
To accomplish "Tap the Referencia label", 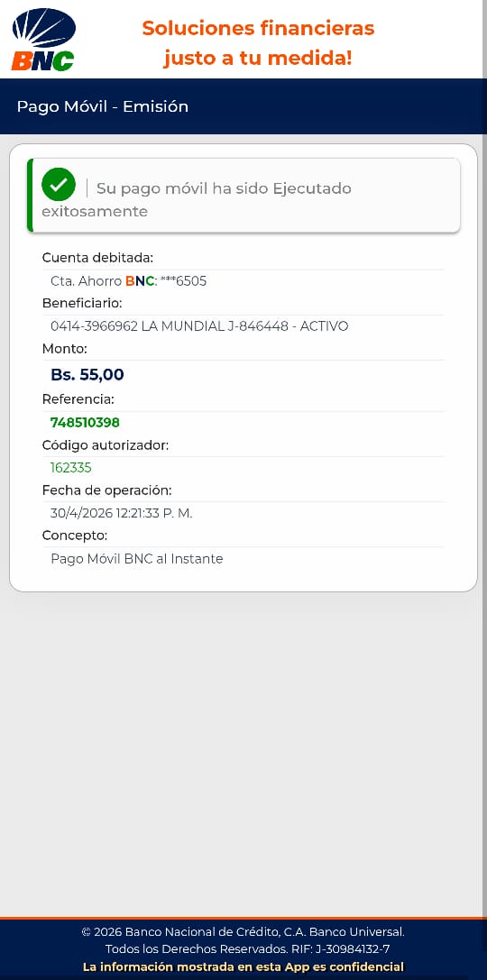I will (x=78, y=398).
